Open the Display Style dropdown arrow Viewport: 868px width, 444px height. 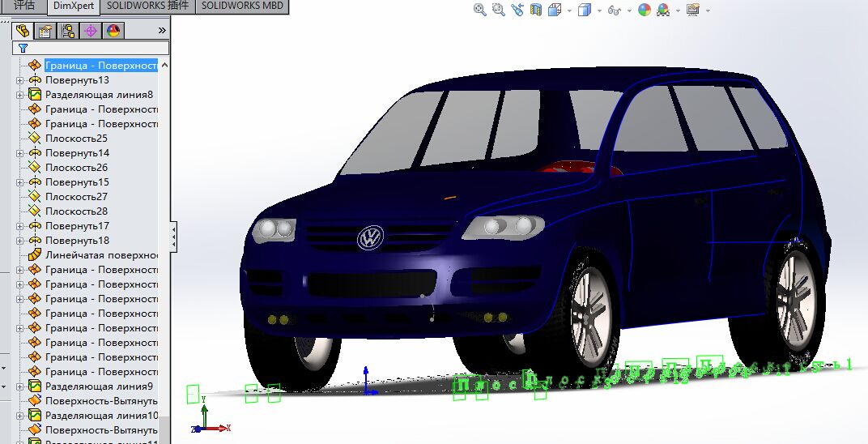(x=599, y=11)
